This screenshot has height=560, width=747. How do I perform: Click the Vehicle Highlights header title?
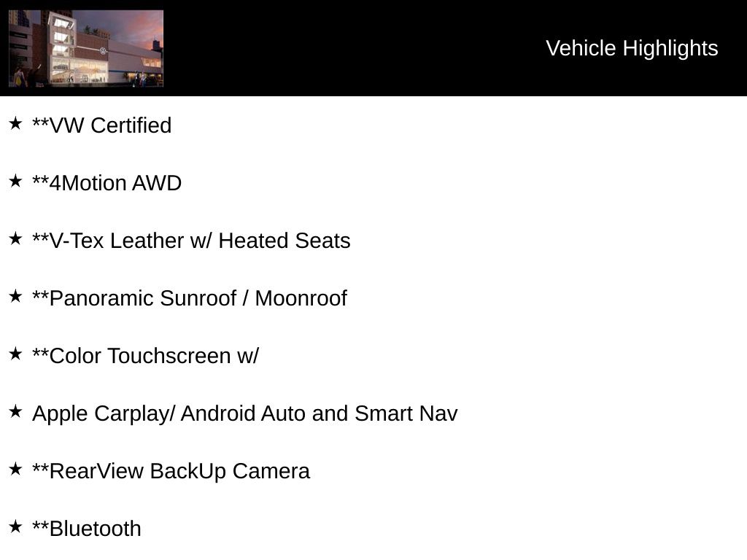(x=632, y=48)
